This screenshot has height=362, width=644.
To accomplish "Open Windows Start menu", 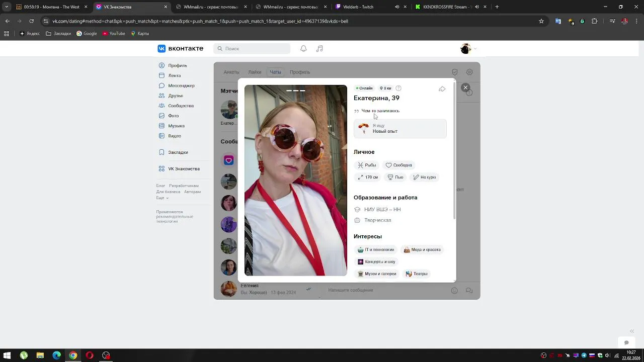I will point(7,355).
